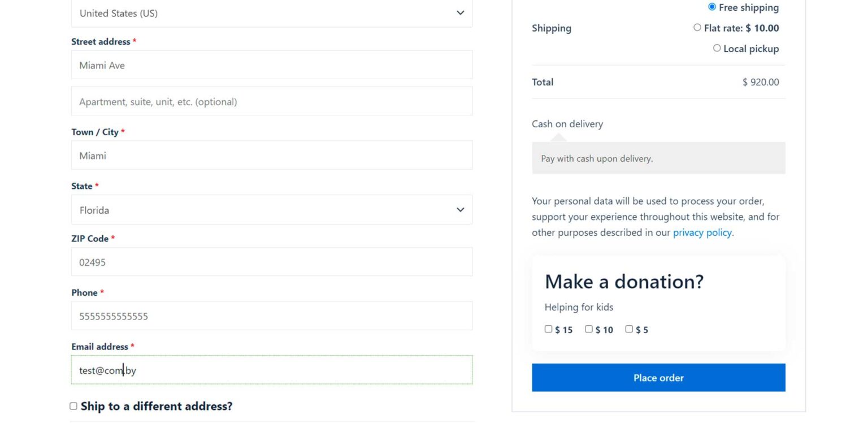The height and width of the screenshot is (423, 868).
Task: Check Ship to a different address
Action: [73, 405]
